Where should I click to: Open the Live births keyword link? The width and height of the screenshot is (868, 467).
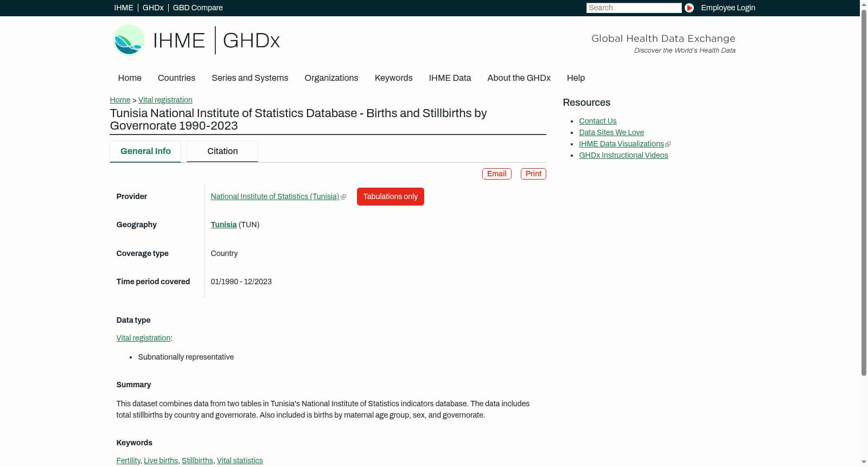coord(161,460)
